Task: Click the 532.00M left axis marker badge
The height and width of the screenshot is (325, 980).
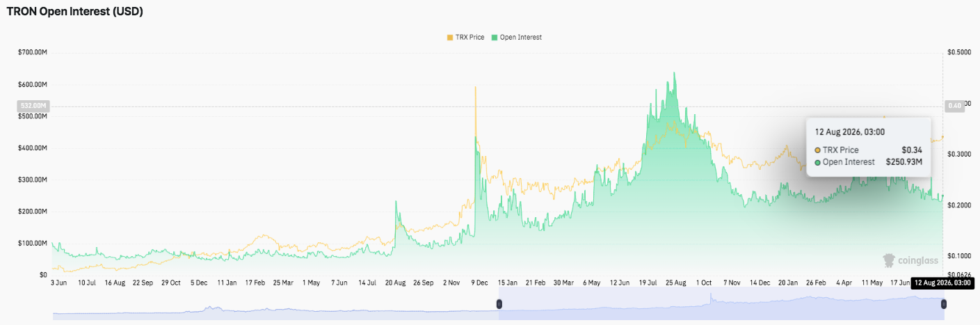Action: coord(32,106)
